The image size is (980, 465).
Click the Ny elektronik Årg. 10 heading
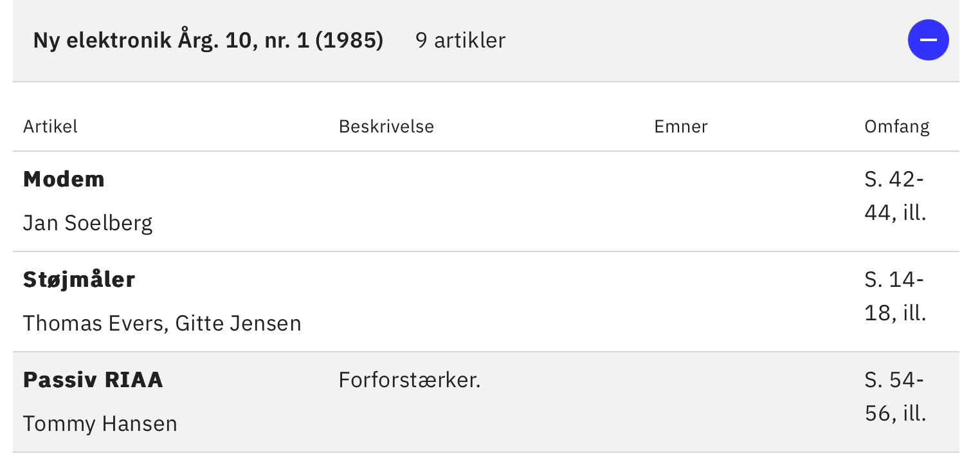[208, 40]
